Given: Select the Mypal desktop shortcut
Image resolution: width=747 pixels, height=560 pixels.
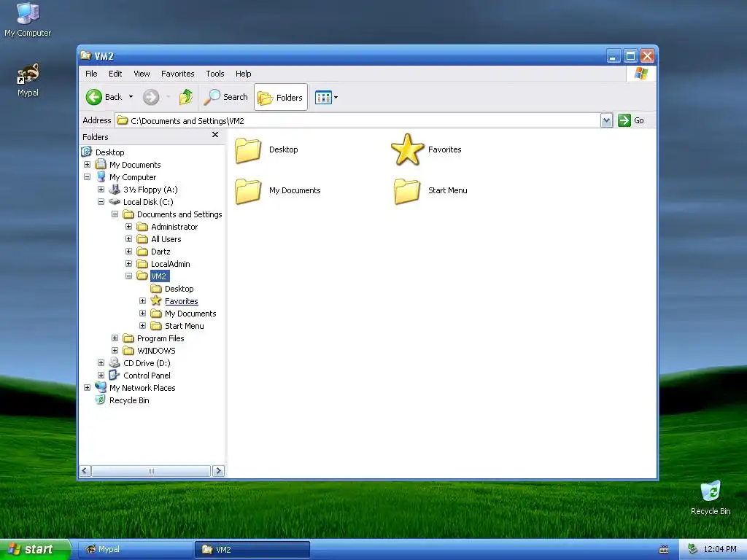Looking at the screenshot, I should point(28,80).
